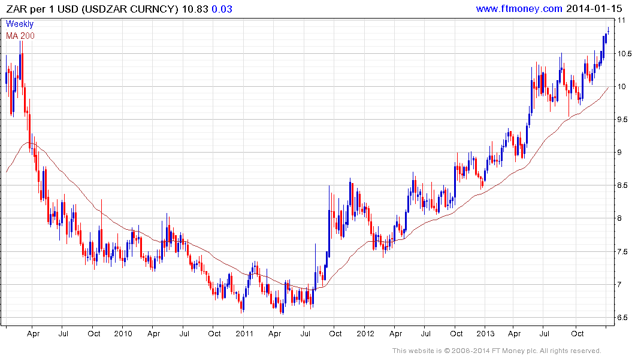Click the 8.5 level on price axis

click(625, 185)
